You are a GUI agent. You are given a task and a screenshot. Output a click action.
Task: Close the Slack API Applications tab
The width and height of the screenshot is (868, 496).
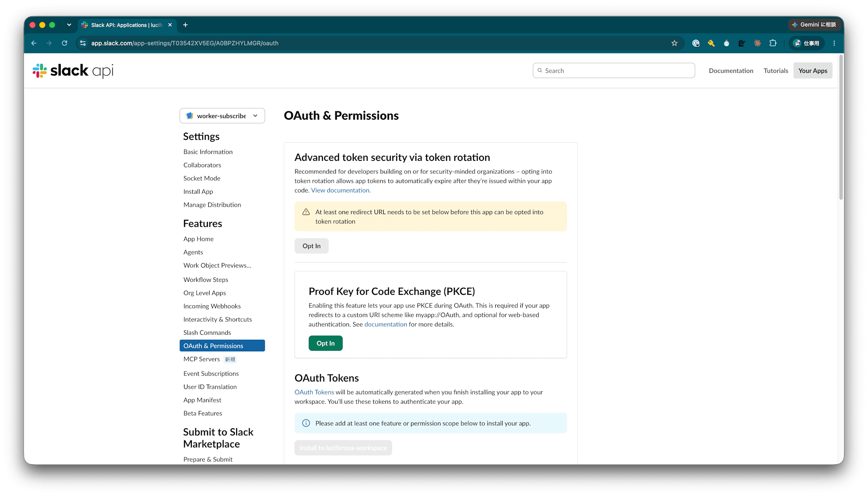170,25
